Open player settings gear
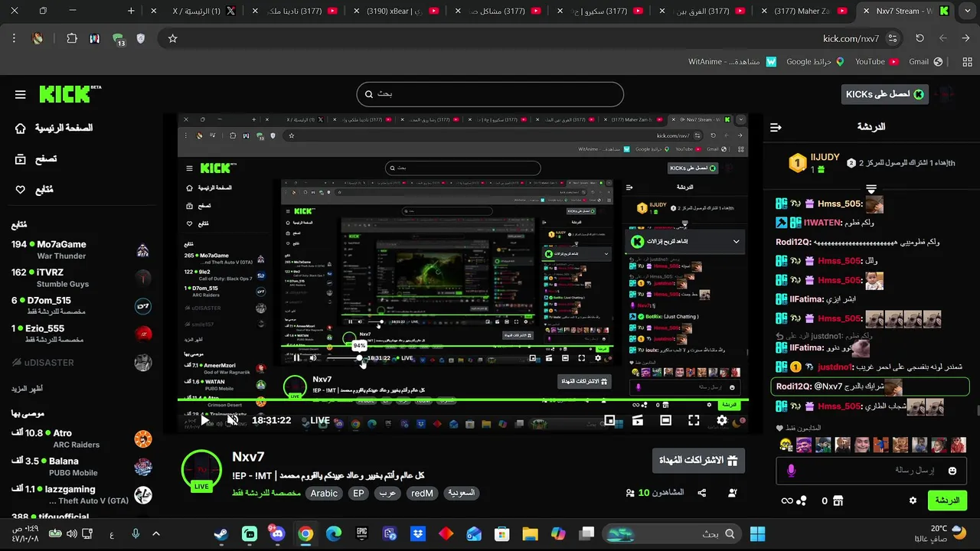Screen dimensions: 980x551 [x=722, y=420]
